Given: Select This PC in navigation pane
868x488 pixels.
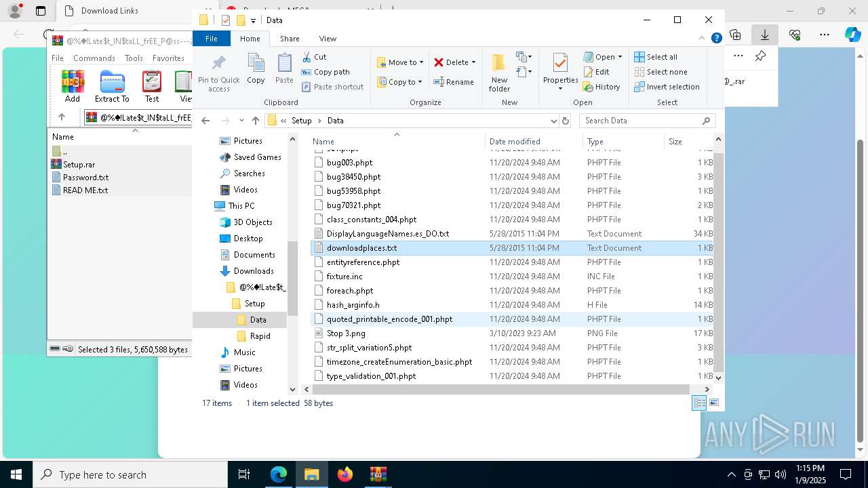Looking at the screenshot, I should [x=241, y=206].
